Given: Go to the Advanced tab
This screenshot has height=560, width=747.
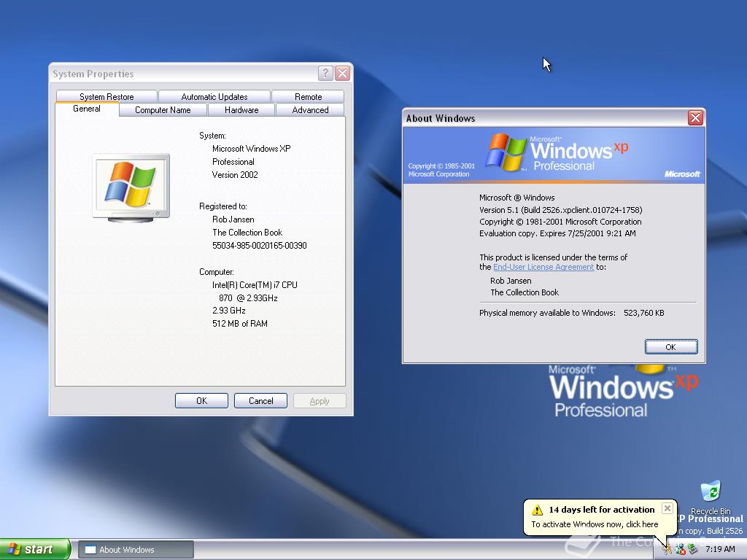Looking at the screenshot, I should 310,110.
